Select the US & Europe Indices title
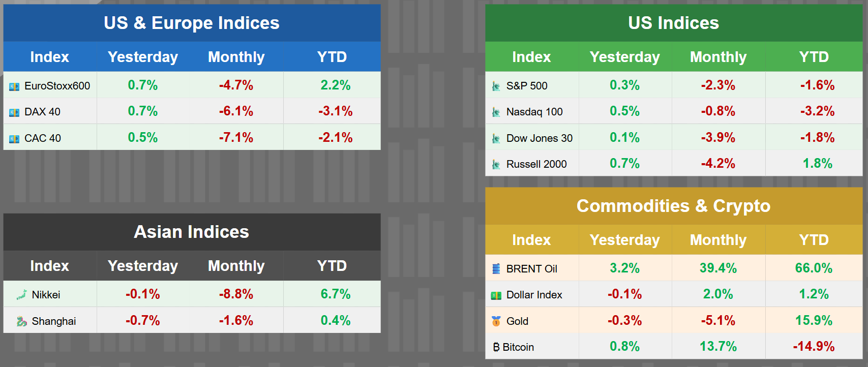 coord(192,23)
